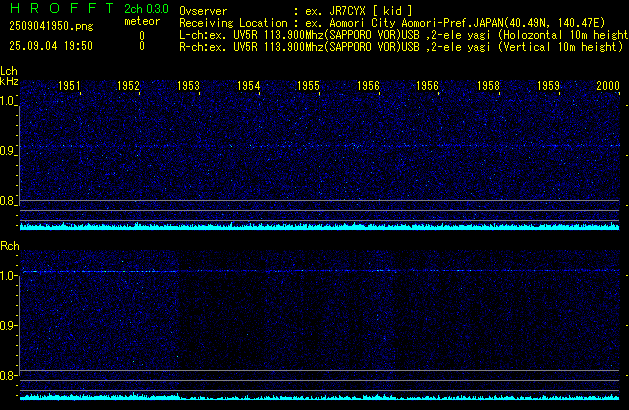Click the 1959 time marker
This screenshot has width=629, height=410.
pos(548,85)
